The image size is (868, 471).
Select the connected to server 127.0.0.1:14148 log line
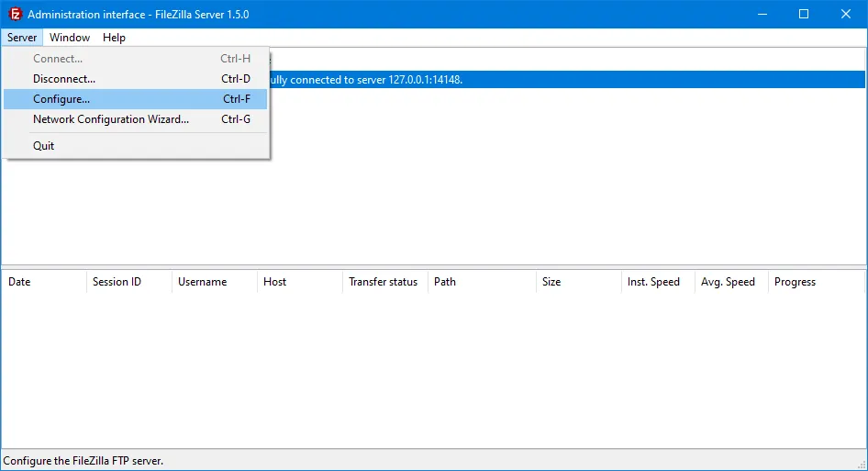(567, 79)
